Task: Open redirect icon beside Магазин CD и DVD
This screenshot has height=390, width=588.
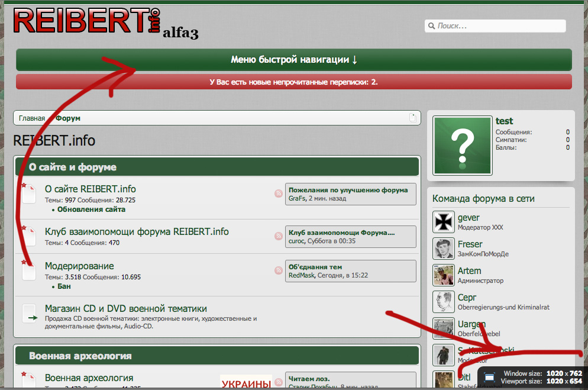Action: [x=29, y=314]
